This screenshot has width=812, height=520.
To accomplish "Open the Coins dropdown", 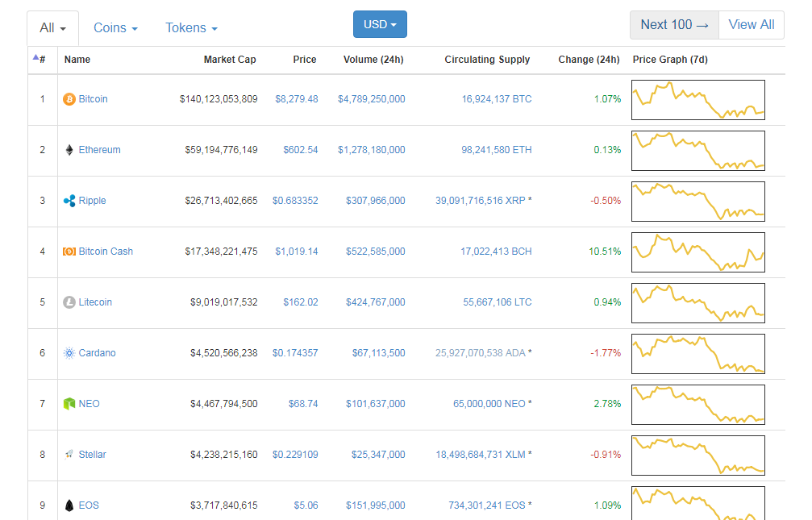I will (x=115, y=28).
